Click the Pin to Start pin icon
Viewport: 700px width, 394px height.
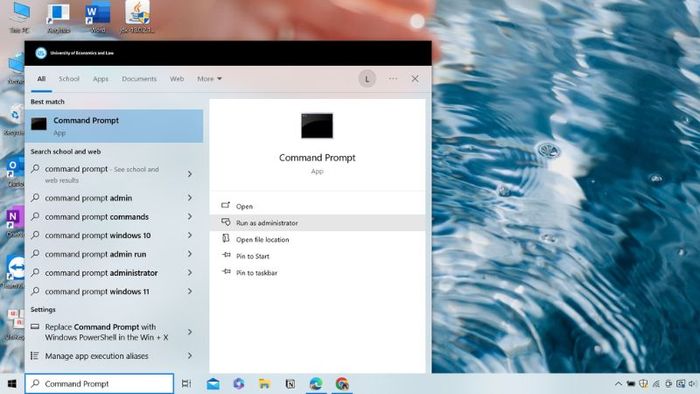coord(226,255)
